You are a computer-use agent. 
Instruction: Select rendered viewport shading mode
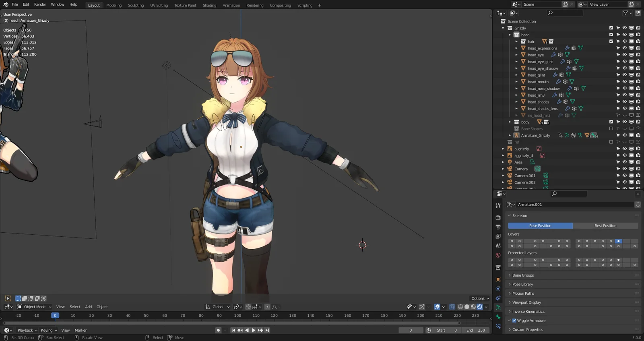[480, 307]
